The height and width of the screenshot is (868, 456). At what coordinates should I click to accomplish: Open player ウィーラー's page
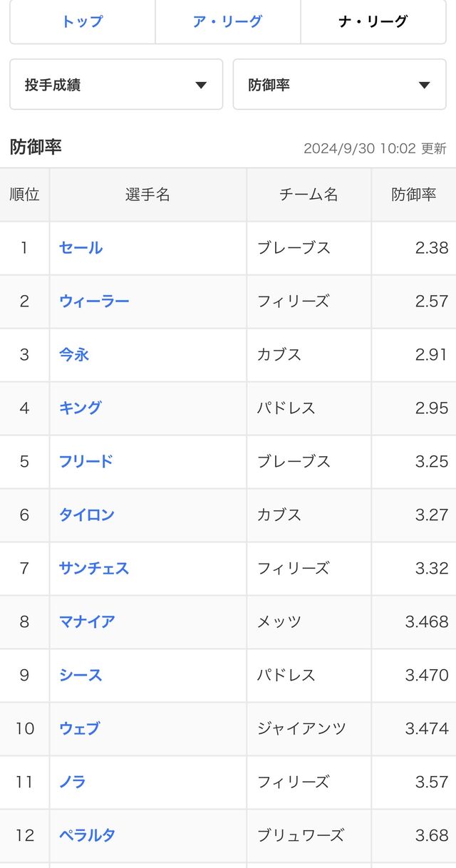94,301
